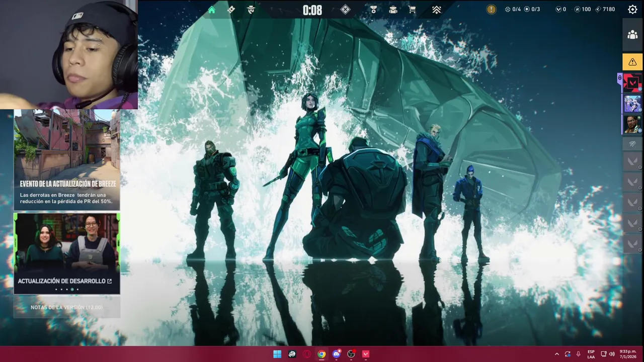This screenshot has height=362, width=644.
Task: Open the taskbar clock 9:33 p.m.
Action: [x=627, y=354]
